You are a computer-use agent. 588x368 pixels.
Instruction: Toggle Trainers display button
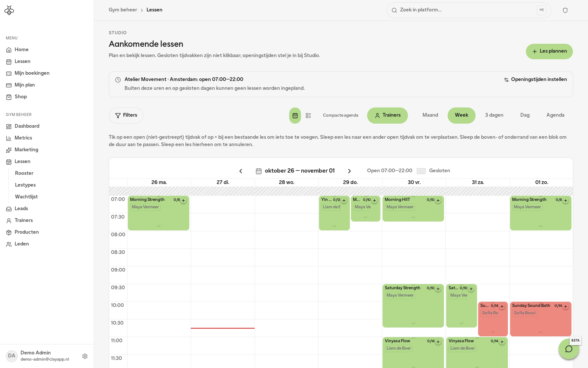(387, 115)
